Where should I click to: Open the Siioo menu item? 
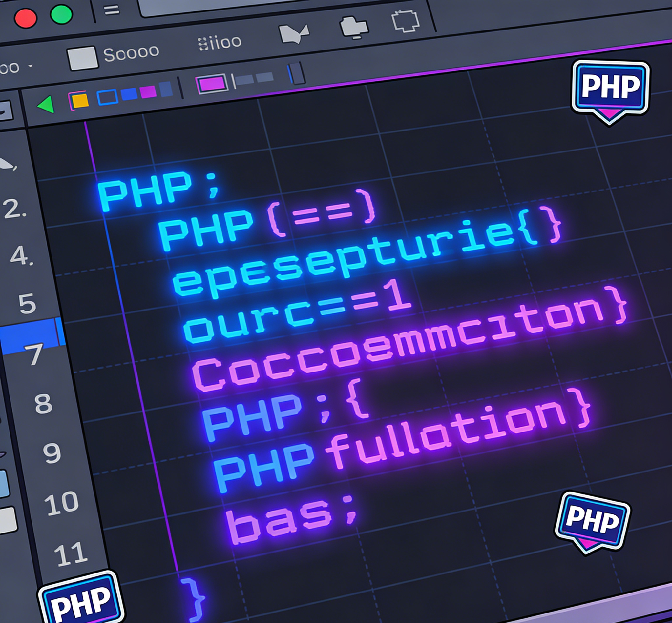tap(220, 43)
